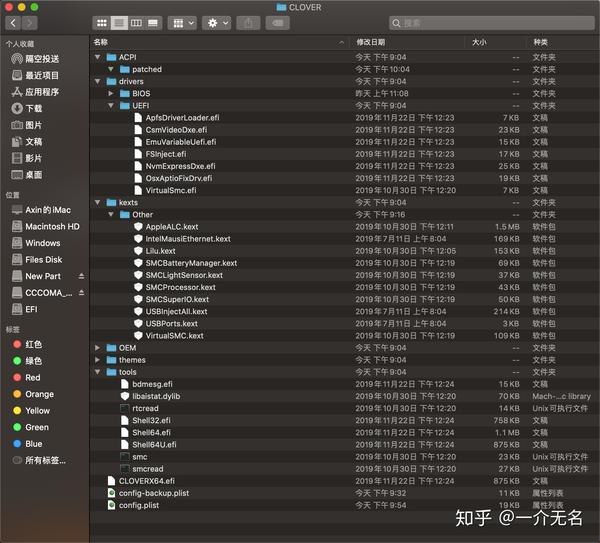Collapse the UEFI folder
This screenshot has height=543, width=600.
click(111, 105)
